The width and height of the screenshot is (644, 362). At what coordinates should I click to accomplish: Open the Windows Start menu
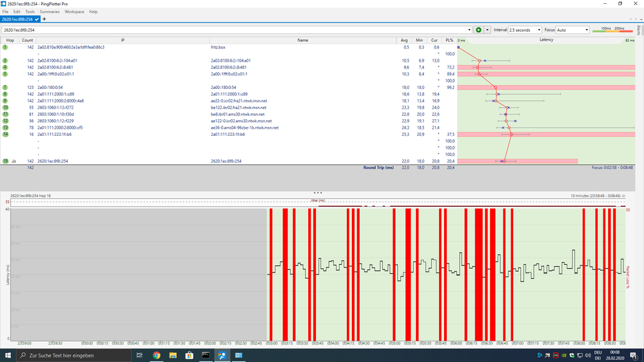[x=7, y=355]
